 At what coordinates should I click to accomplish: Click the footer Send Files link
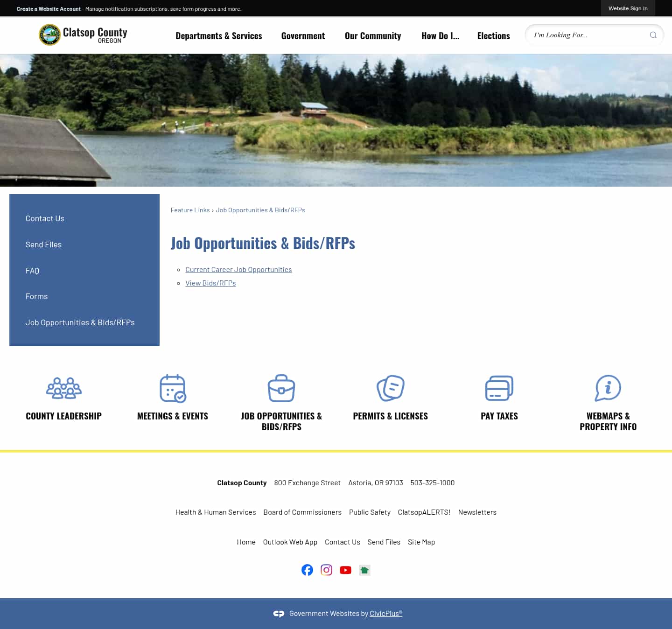click(384, 542)
